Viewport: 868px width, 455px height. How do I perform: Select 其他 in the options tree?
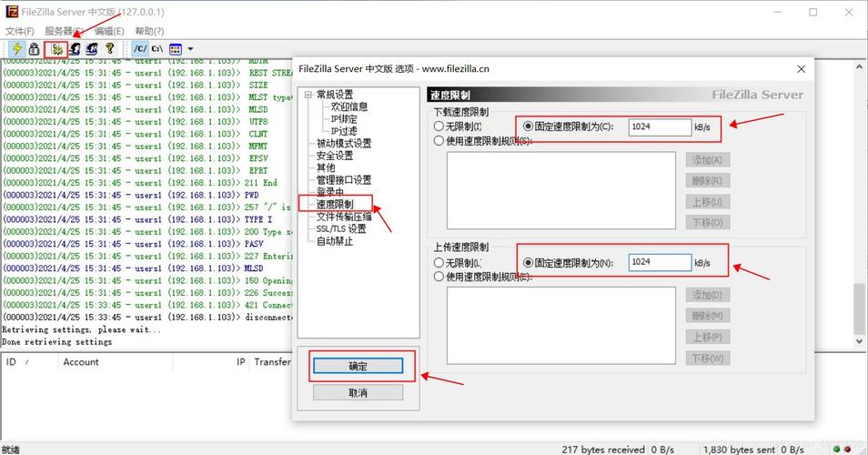coord(326,167)
